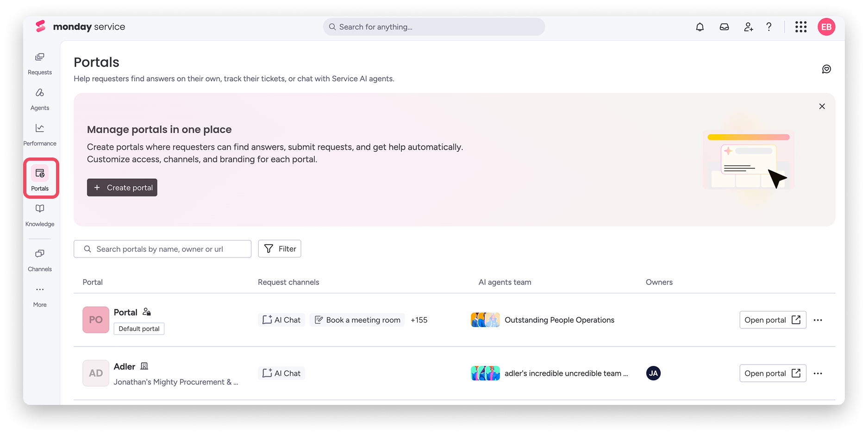The width and height of the screenshot is (868, 435).
Task: Open the Requests sidebar section
Action: click(x=40, y=63)
